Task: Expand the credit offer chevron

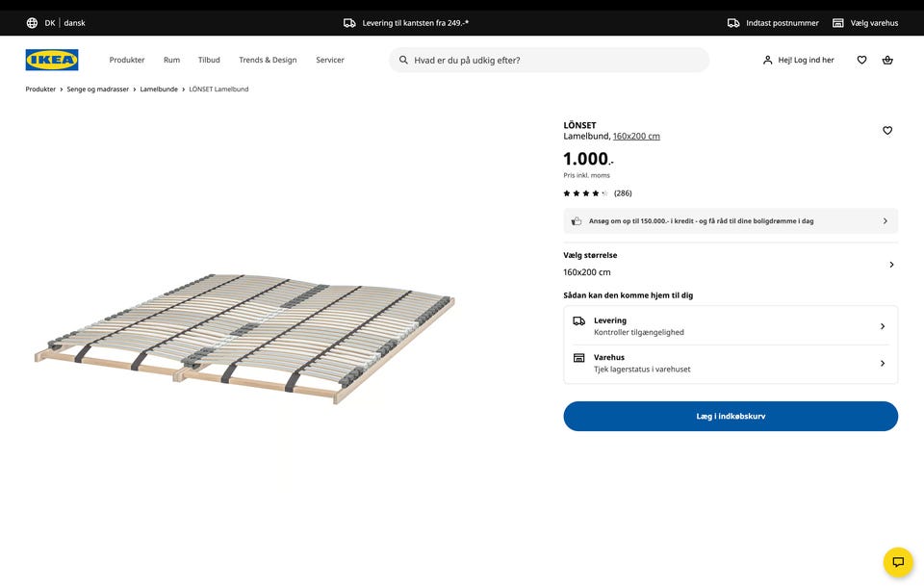Action: point(885,221)
